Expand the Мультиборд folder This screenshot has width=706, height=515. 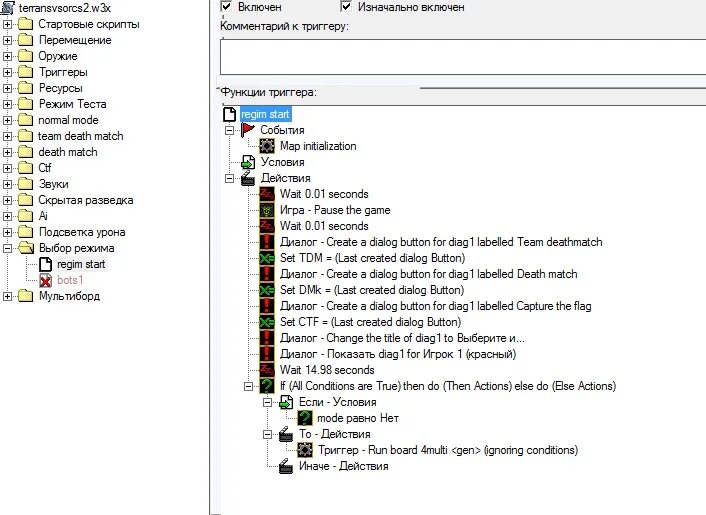(x=7, y=296)
